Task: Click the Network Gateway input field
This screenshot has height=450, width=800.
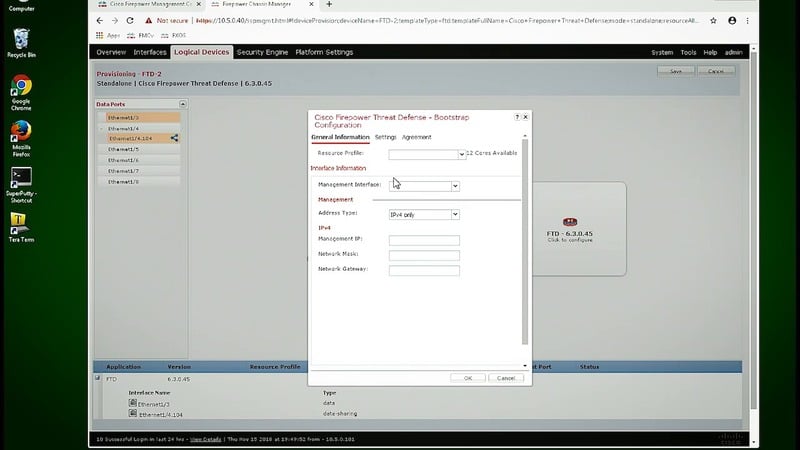Action: [x=424, y=271]
